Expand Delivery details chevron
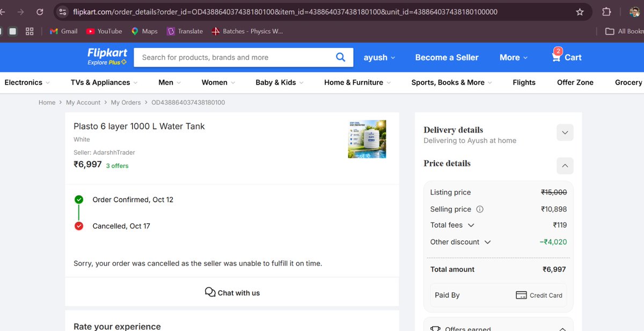644x331 pixels. 565,133
